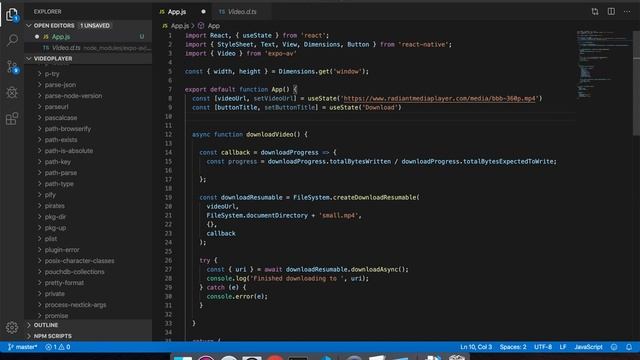Change language mode JavaScript

coord(588,347)
